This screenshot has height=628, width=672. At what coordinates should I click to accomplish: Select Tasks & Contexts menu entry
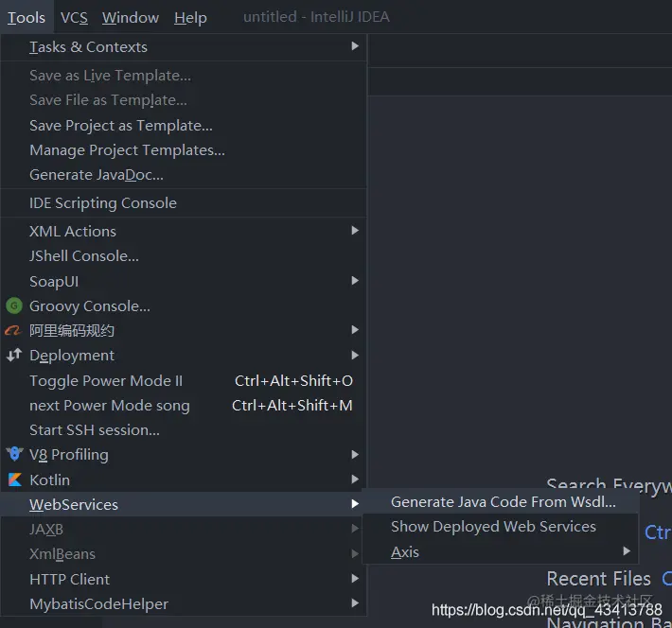point(184,46)
